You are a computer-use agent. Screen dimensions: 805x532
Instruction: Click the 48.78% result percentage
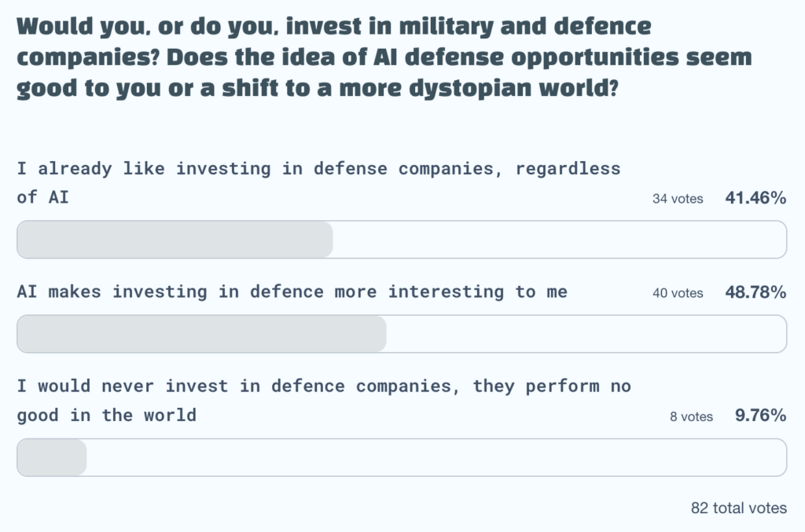tap(755, 292)
